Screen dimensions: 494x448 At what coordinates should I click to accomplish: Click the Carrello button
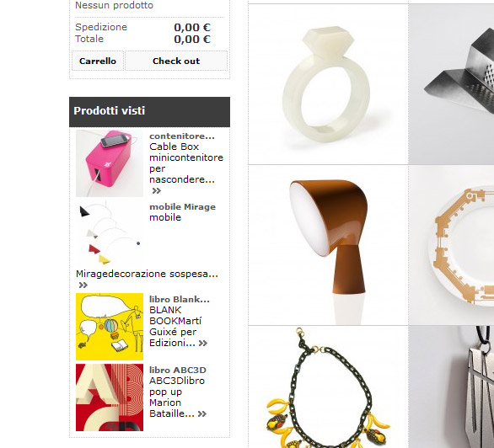97,61
